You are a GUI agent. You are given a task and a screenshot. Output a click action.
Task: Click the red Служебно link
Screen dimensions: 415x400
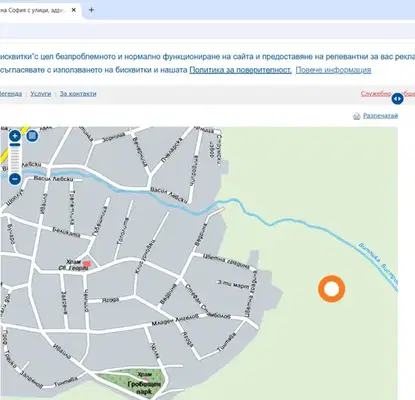376,94
